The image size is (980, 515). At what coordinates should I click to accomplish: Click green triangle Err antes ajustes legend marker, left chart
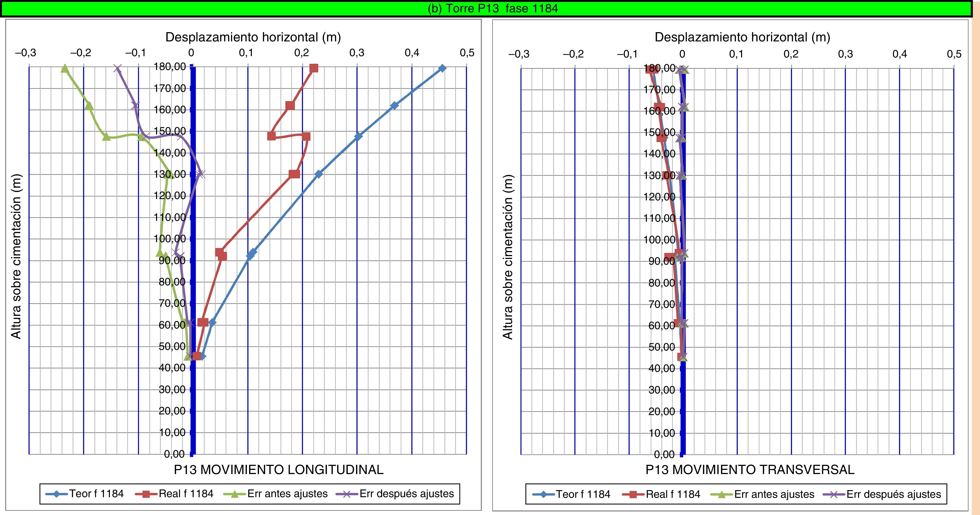[x=235, y=494]
